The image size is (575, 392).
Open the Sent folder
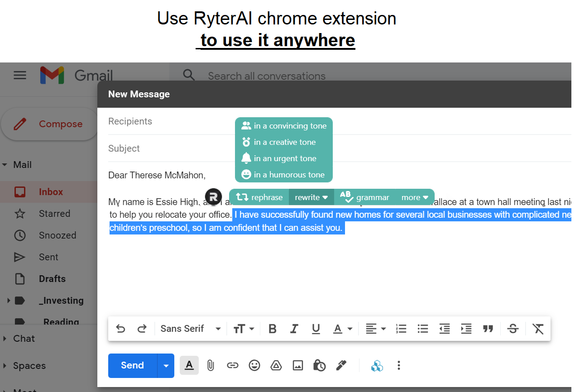tap(48, 257)
